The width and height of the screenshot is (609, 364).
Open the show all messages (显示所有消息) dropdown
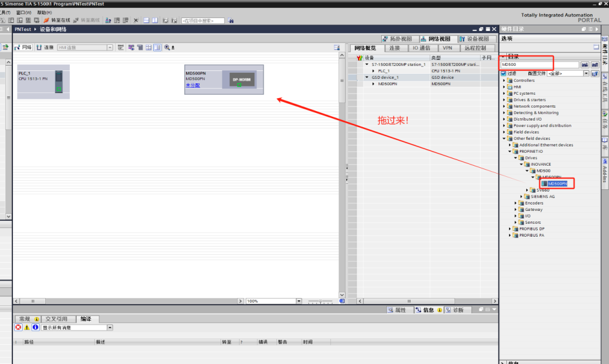(x=109, y=327)
